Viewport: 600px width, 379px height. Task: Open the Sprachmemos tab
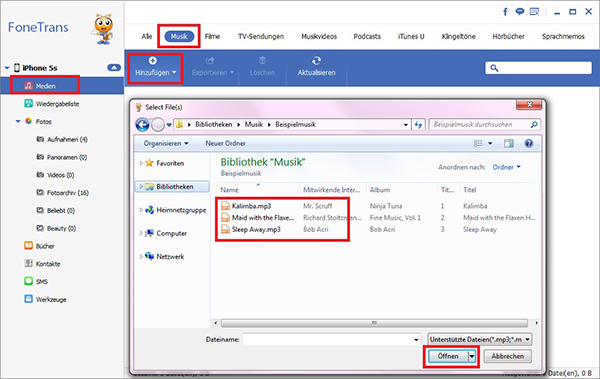[563, 36]
